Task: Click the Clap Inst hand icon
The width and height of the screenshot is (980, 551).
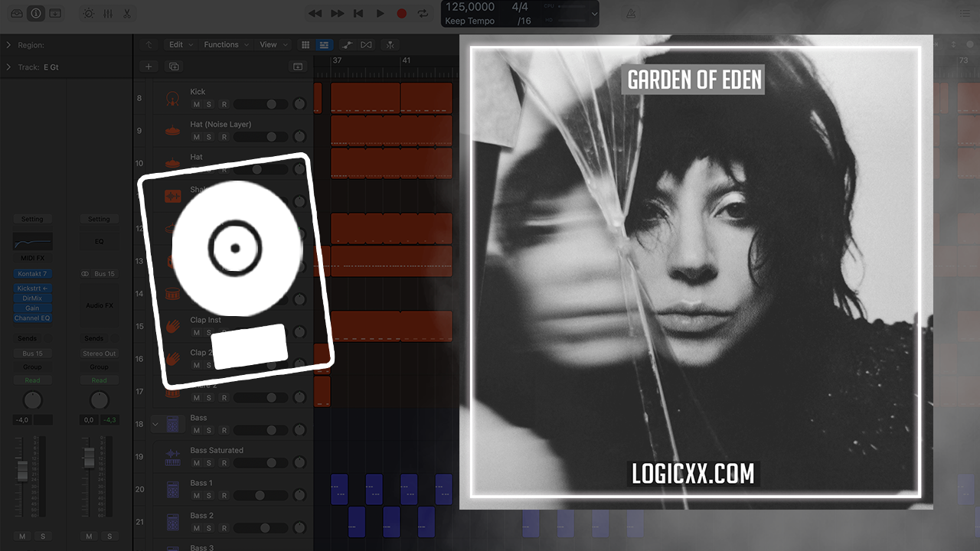Action: 173,325
